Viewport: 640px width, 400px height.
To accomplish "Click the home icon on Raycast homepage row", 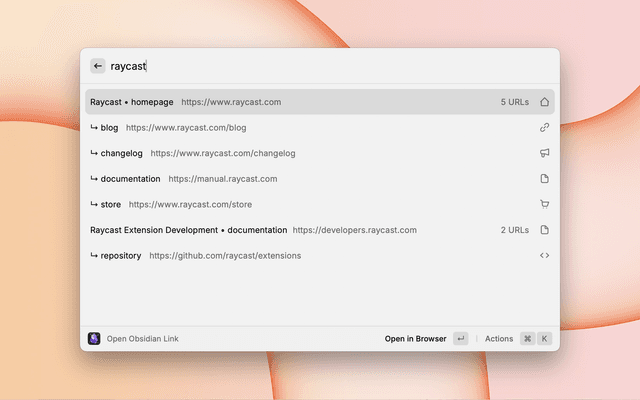I will point(545,102).
